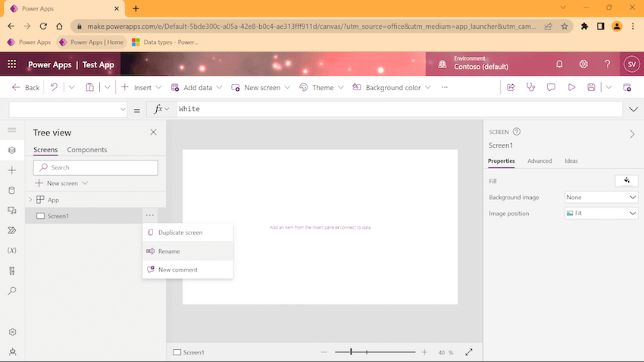Screen dimensions: 644x362
Task: Choose Rename from context menu
Action: coord(188,251)
